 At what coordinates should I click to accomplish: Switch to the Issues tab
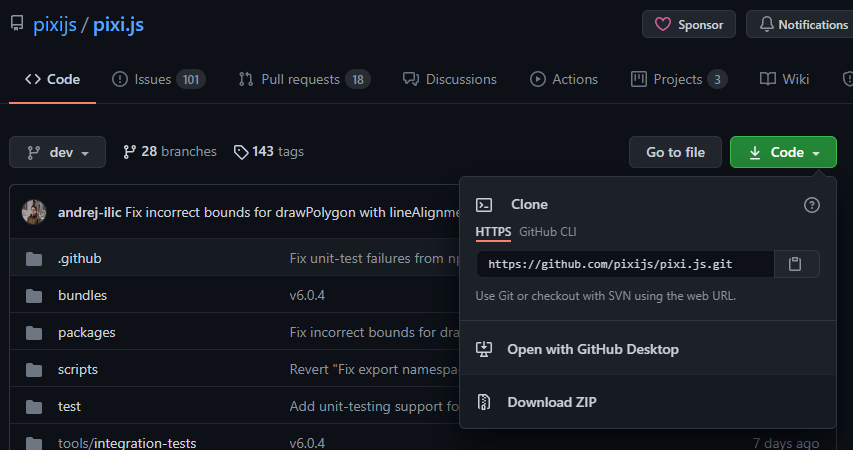[158, 79]
